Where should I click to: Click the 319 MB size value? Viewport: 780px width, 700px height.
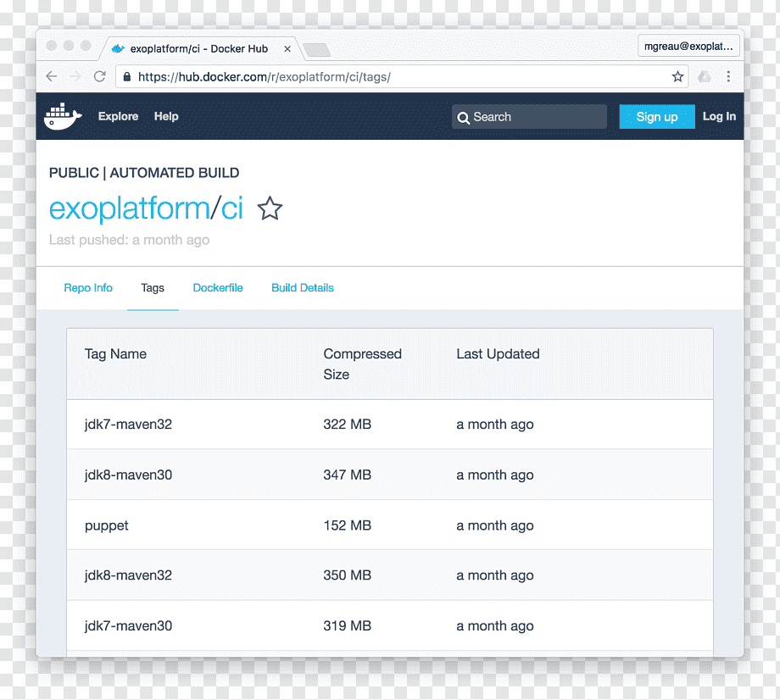point(348,626)
